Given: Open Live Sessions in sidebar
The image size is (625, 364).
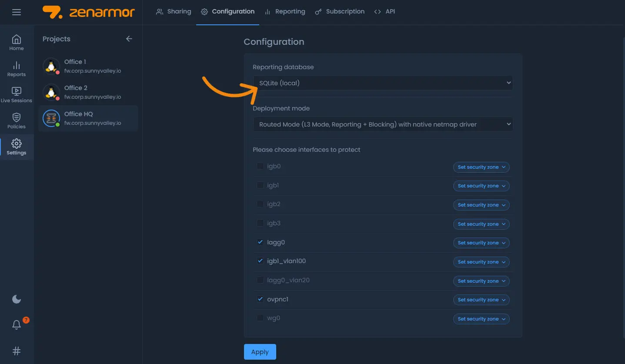Looking at the screenshot, I should [x=17, y=95].
